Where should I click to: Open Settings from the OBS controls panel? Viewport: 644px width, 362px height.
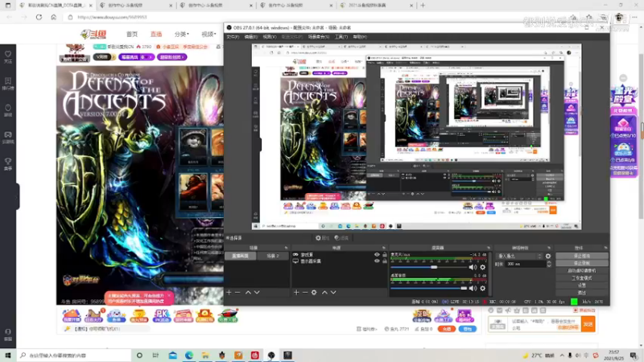pyautogui.click(x=581, y=286)
